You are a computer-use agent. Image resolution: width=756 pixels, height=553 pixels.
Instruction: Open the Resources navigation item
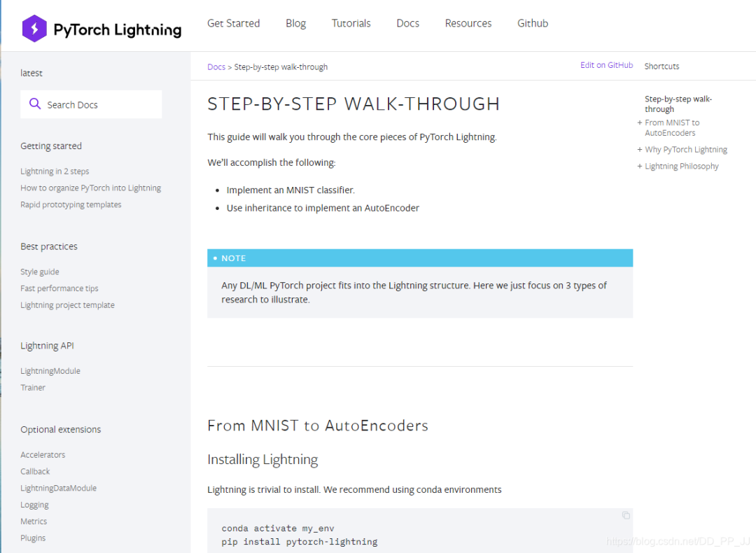coord(468,23)
